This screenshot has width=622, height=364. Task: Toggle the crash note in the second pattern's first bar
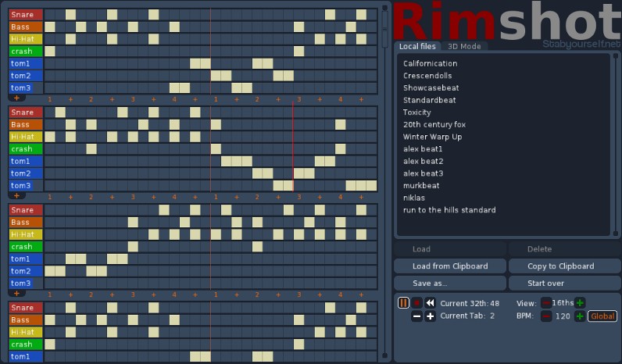pyautogui.click(x=91, y=149)
